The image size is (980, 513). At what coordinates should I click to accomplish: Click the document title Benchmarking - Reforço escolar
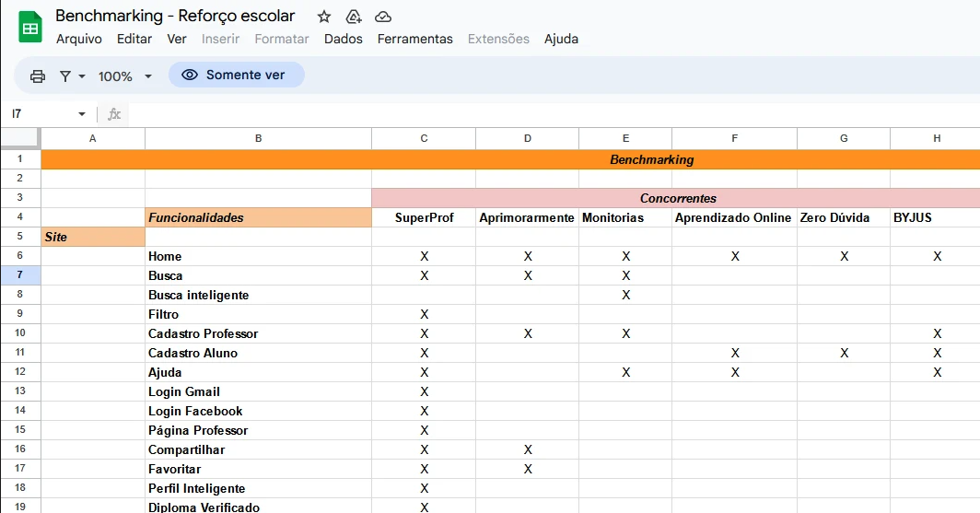(175, 16)
